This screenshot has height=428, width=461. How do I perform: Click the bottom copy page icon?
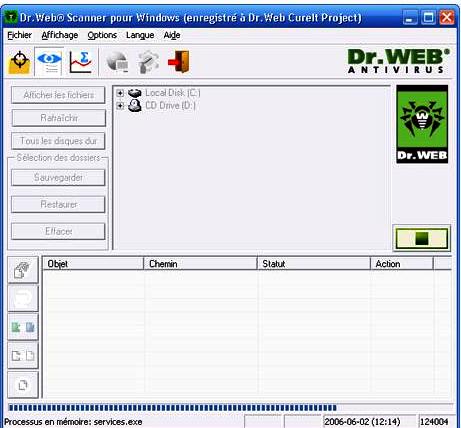[x=23, y=385]
